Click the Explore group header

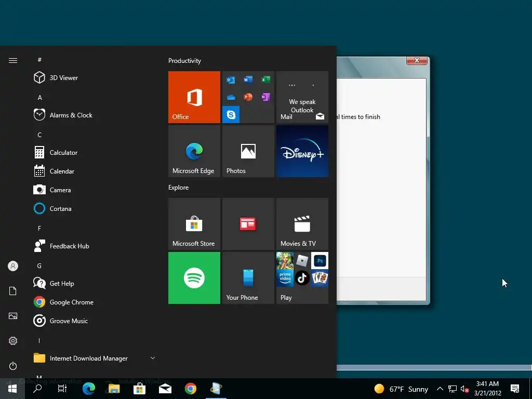point(179,187)
